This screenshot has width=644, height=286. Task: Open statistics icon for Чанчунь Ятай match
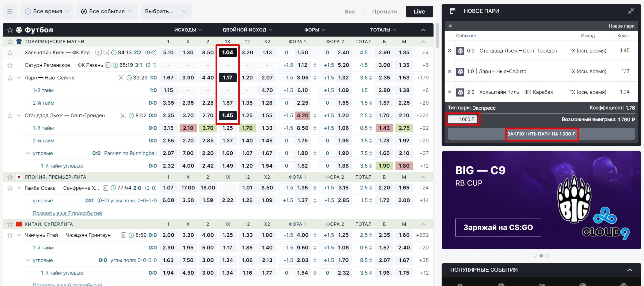click(x=123, y=235)
